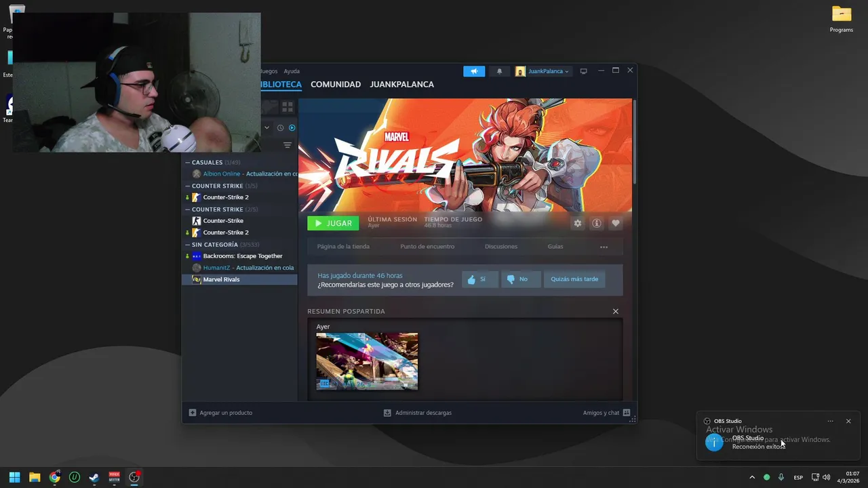Collapse the SIN CATEGORÍA category
The image size is (868, 488).
[188, 245]
